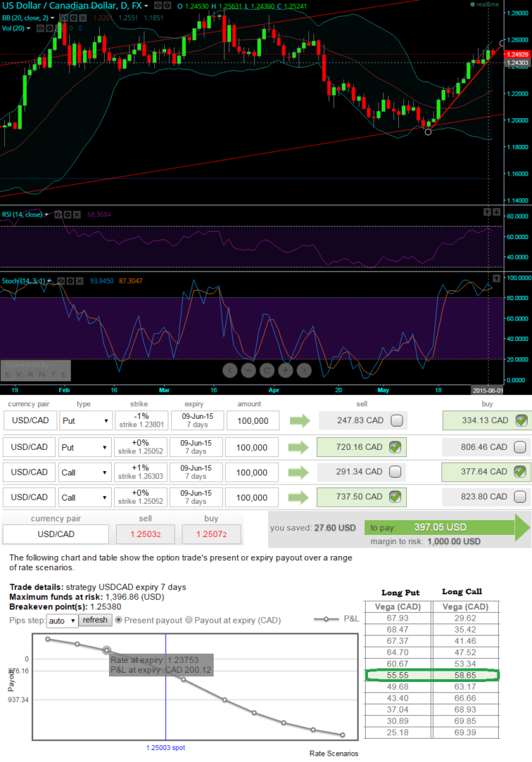Expand the Stoch (14, 3, 1) dropdown
The height and width of the screenshot is (762, 532).
[49, 281]
